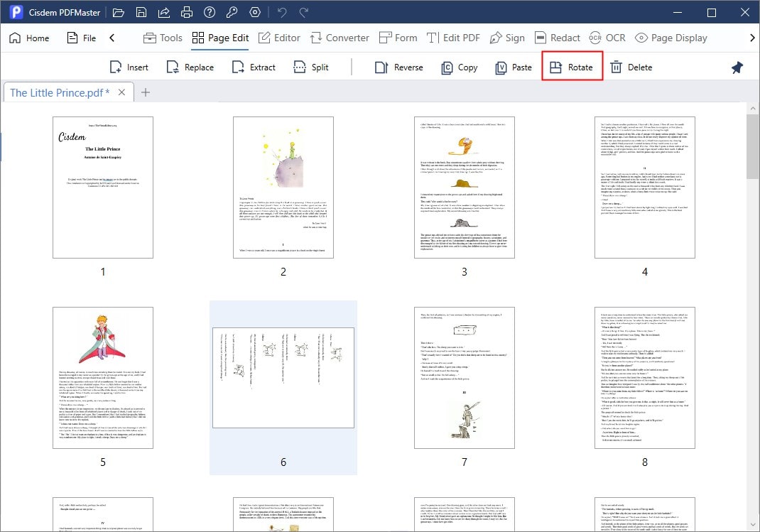Select page 7 thumbnail

click(x=465, y=377)
